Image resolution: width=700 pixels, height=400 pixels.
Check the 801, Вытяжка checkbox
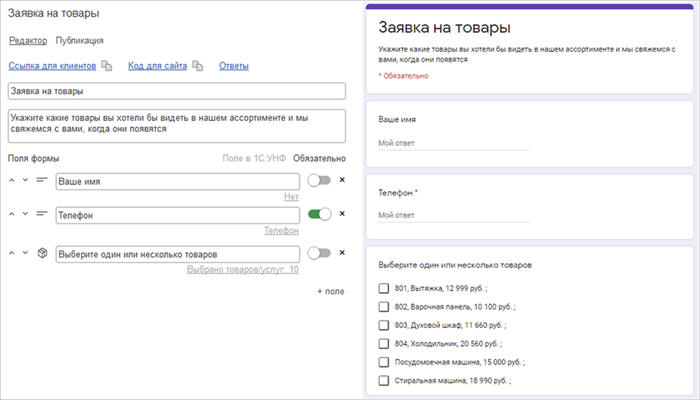click(x=384, y=289)
